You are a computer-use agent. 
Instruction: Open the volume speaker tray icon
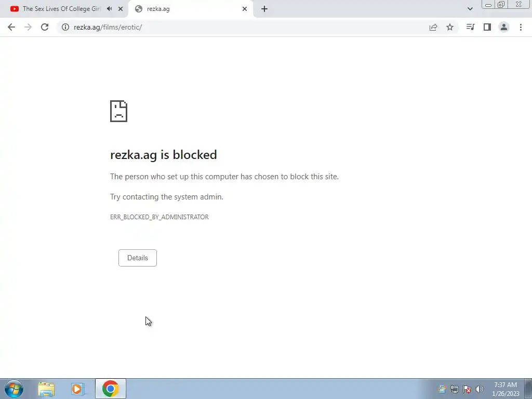480,389
